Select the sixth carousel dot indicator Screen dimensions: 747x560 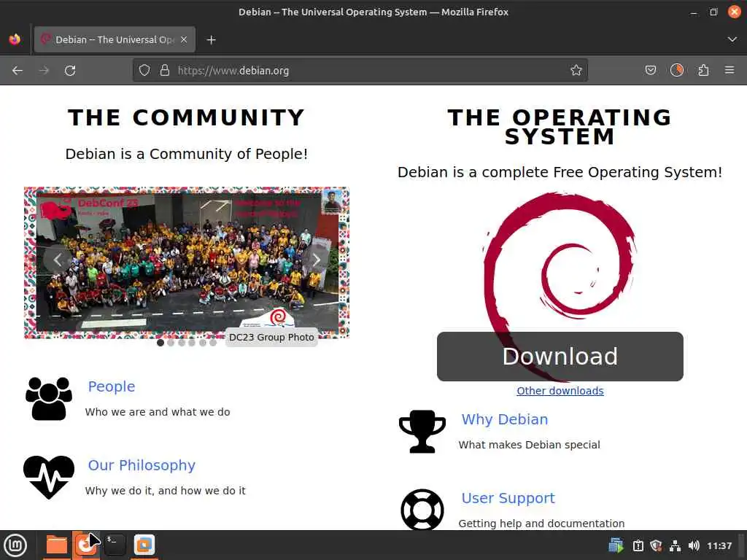pyautogui.click(x=213, y=343)
